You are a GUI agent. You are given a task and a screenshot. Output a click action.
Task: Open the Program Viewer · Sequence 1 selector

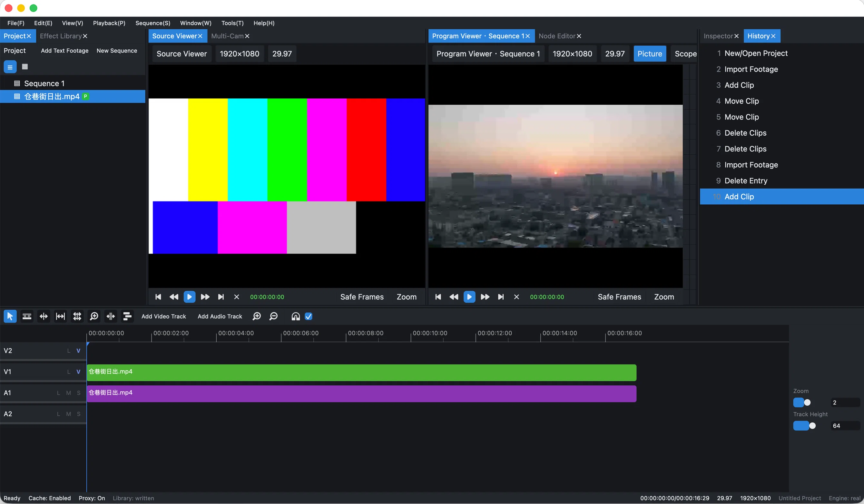pyautogui.click(x=488, y=54)
